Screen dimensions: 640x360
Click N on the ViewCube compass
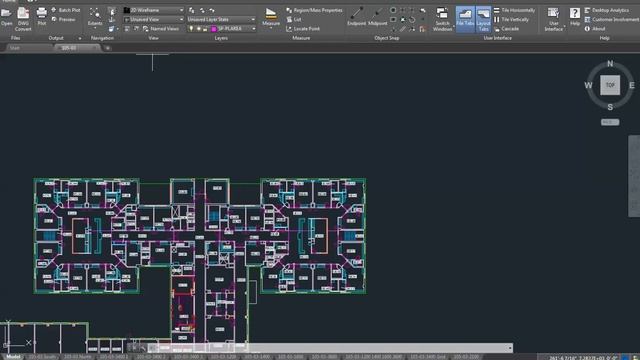coord(610,63)
